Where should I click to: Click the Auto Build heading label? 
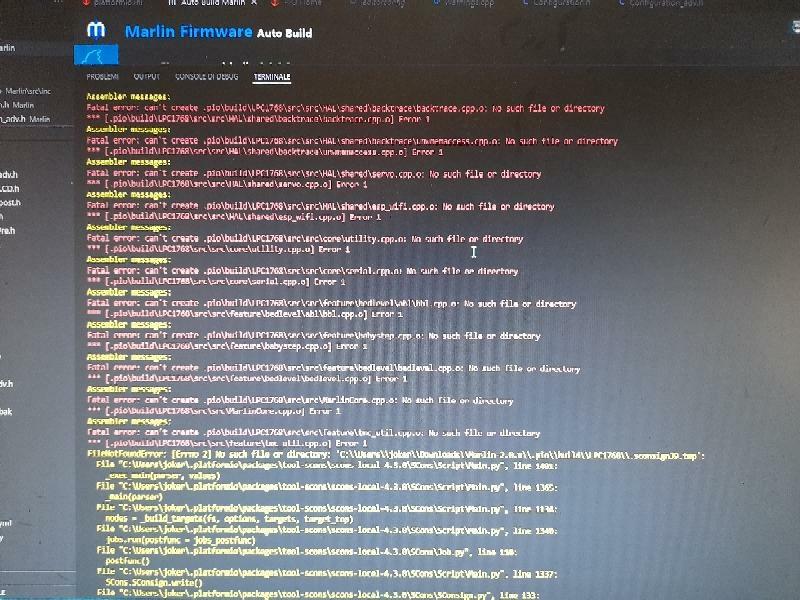[x=284, y=33]
